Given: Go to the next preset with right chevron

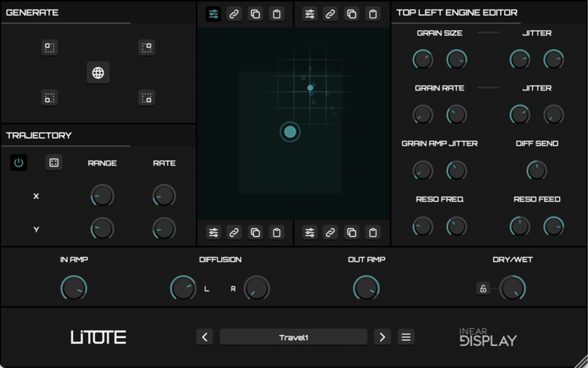Looking at the screenshot, I should pyautogui.click(x=382, y=337).
